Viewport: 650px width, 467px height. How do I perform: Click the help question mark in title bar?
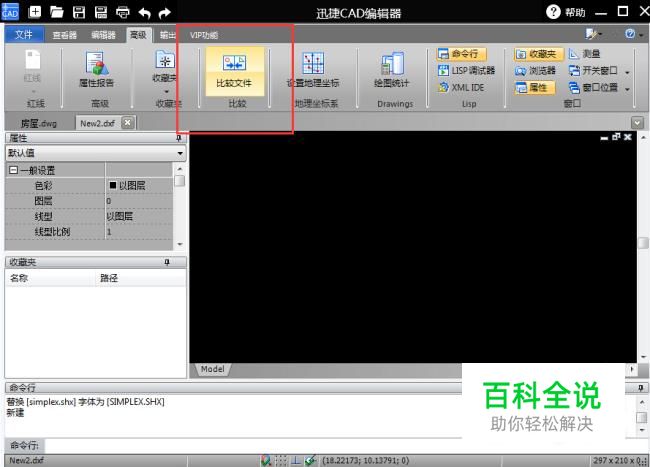pos(553,12)
